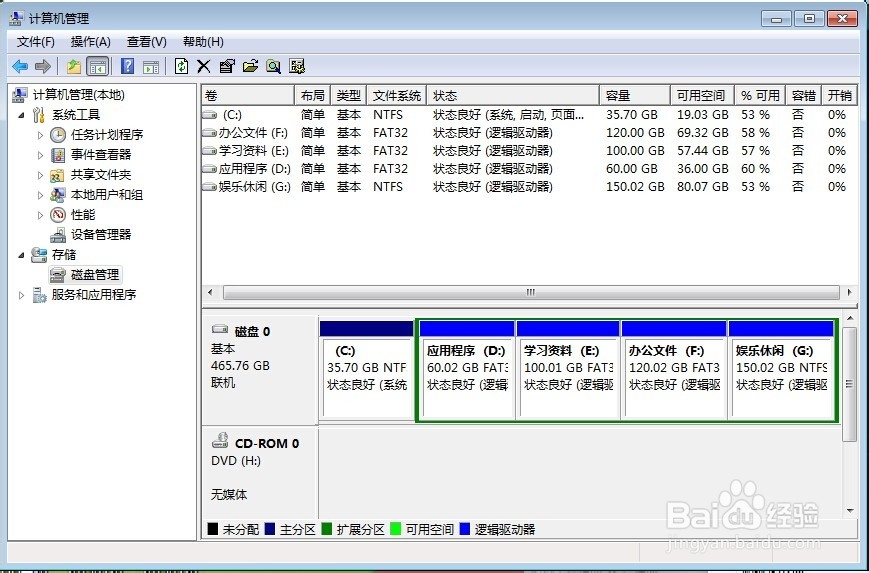Click the last toolbar settings list icon
The image size is (869, 573).
297,66
